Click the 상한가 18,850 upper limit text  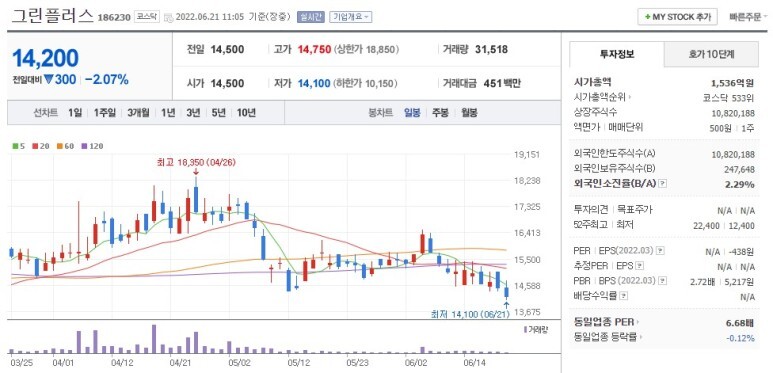(366, 50)
